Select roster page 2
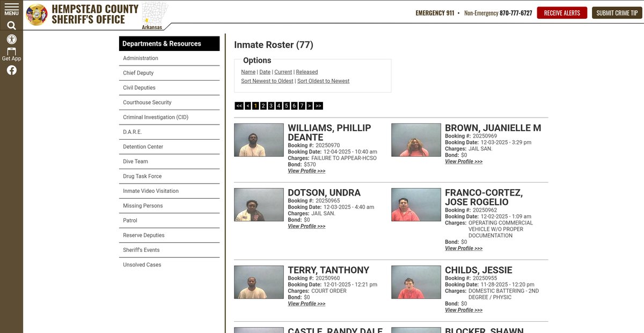This screenshot has width=644, height=333. point(263,106)
